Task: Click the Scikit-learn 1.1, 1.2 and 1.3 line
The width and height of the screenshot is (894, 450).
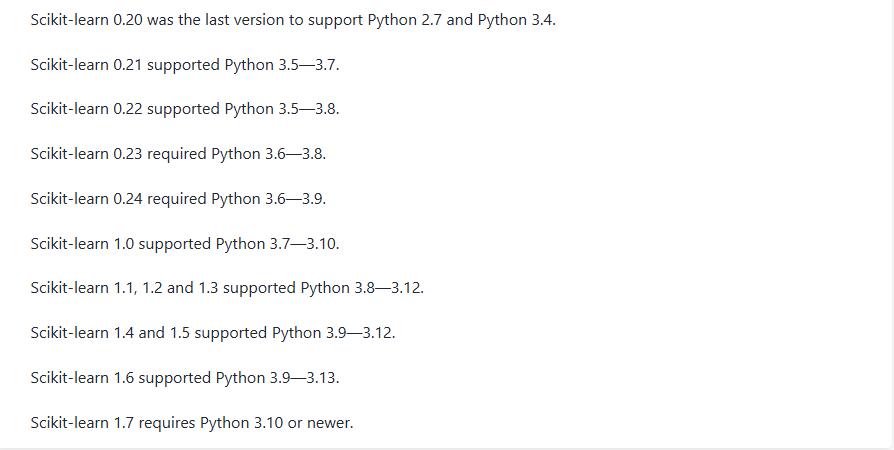Action: coord(227,288)
